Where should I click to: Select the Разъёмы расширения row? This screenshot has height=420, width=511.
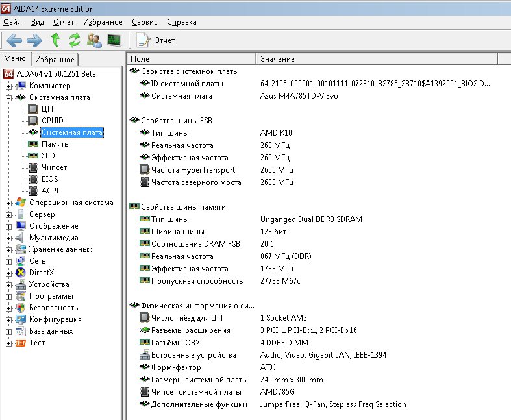coord(248,330)
